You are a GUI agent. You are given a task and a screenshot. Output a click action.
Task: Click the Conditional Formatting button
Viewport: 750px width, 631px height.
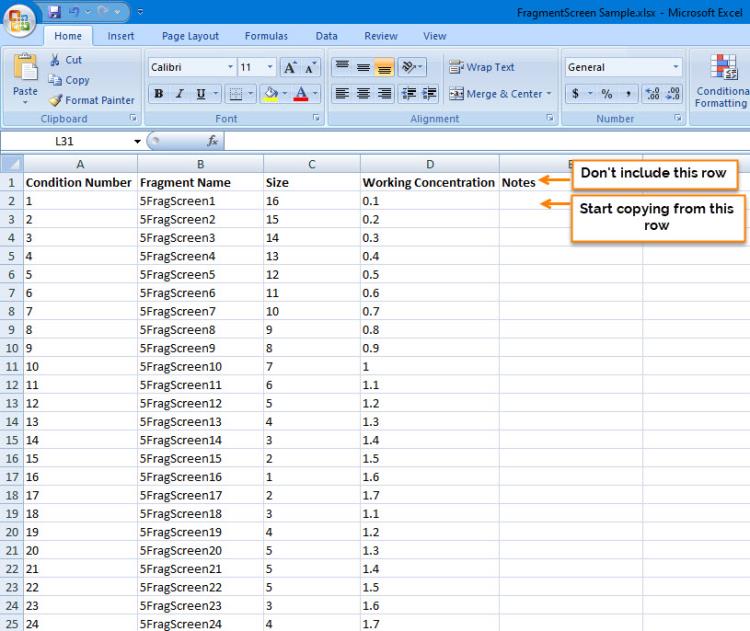[x=721, y=80]
